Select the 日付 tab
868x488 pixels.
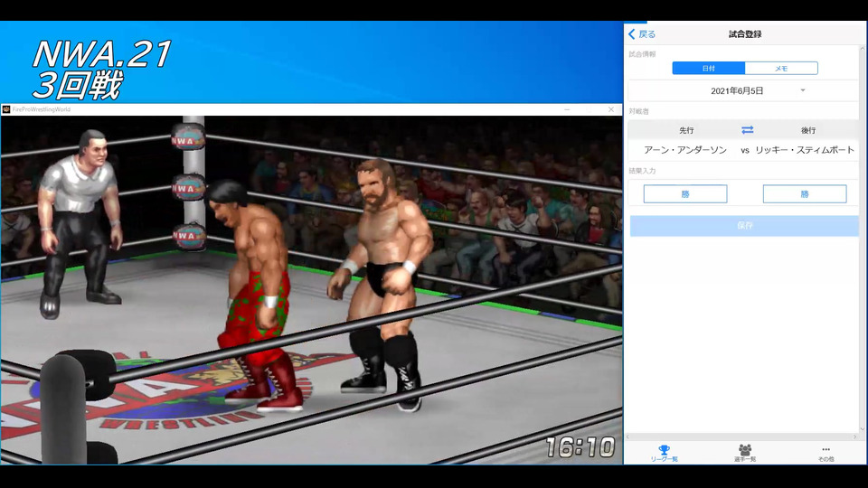(709, 68)
